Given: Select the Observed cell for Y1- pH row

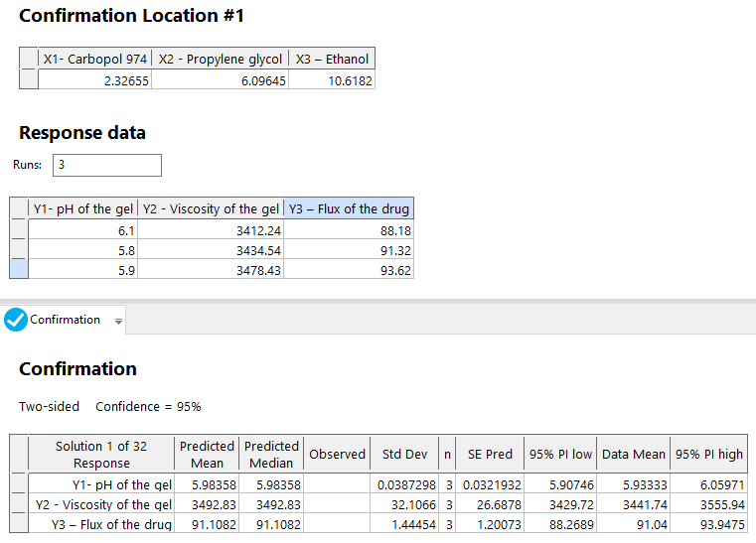Looking at the screenshot, I should (x=337, y=484).
